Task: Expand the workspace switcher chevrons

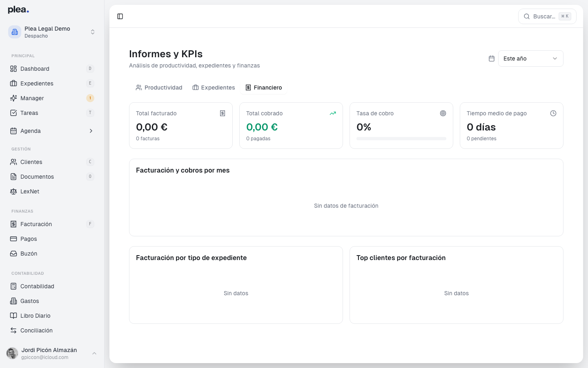Action: point(93,32)
